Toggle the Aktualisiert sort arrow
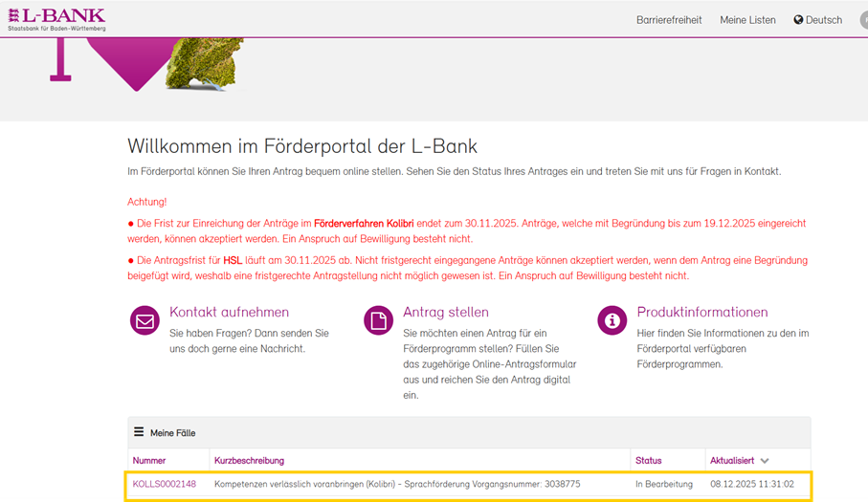This screenshot has width=868, height=502. click(x=765, y=461)
